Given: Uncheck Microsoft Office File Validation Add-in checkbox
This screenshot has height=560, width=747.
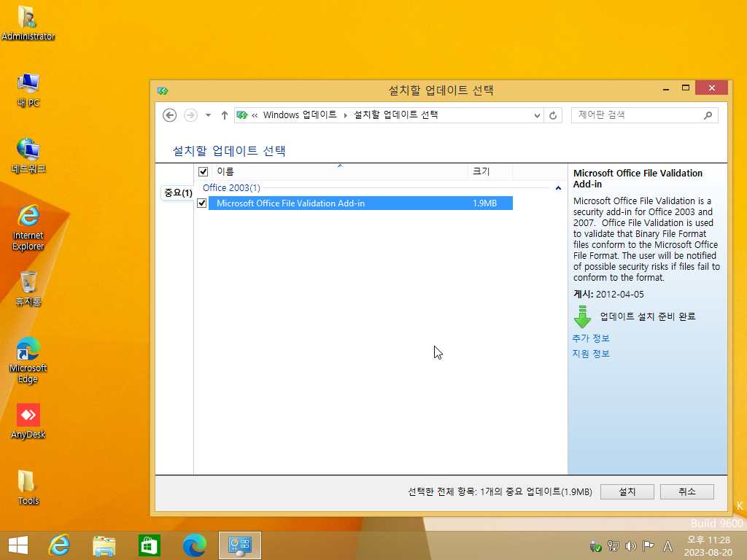Looking at the screenshot, I should click(202, 203).
